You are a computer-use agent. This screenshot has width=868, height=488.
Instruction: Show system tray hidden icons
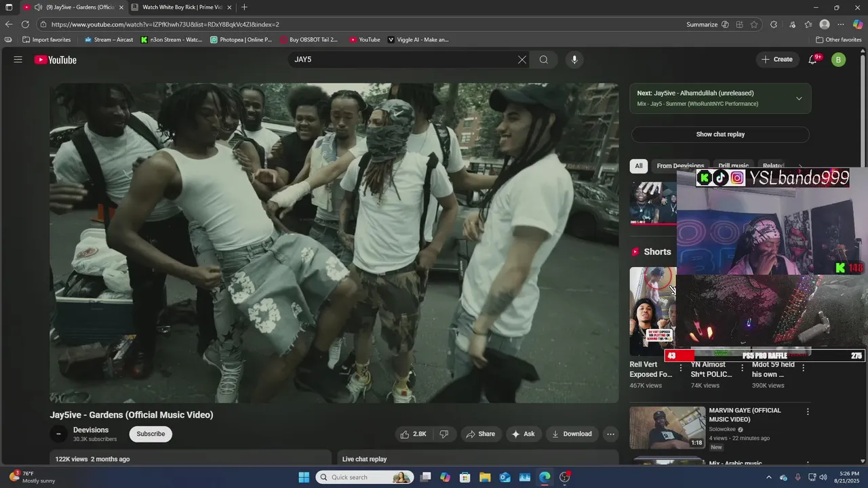[768, 477]
